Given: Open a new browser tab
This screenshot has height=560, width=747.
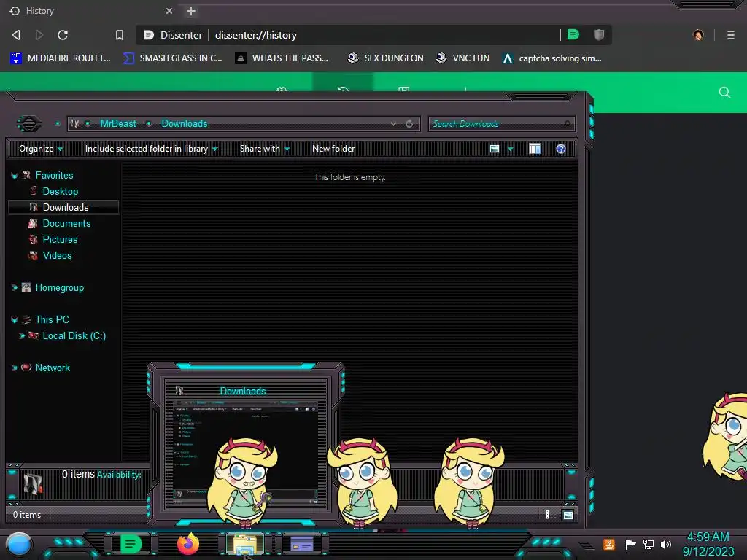Looking at the screenshot, I should [x=191, y=11].
